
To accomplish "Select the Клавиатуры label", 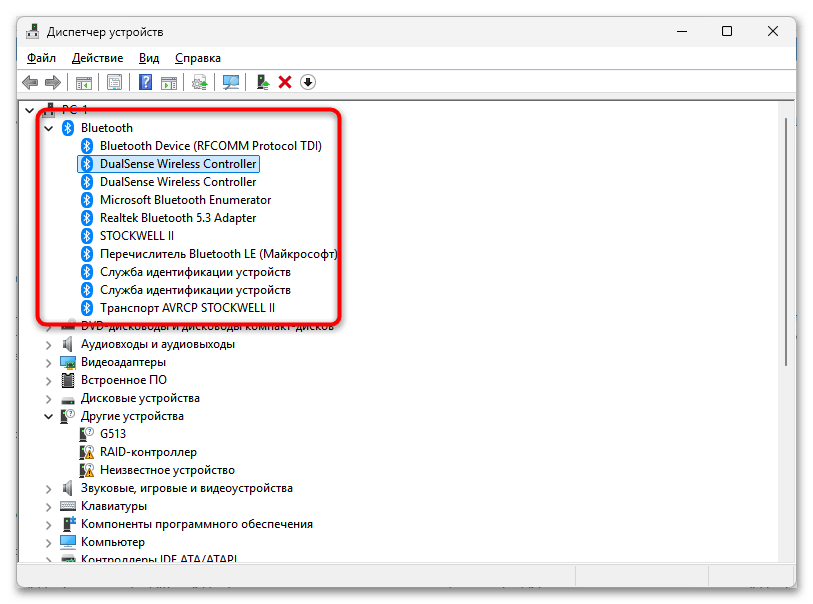I will click(x=114, y=506).
